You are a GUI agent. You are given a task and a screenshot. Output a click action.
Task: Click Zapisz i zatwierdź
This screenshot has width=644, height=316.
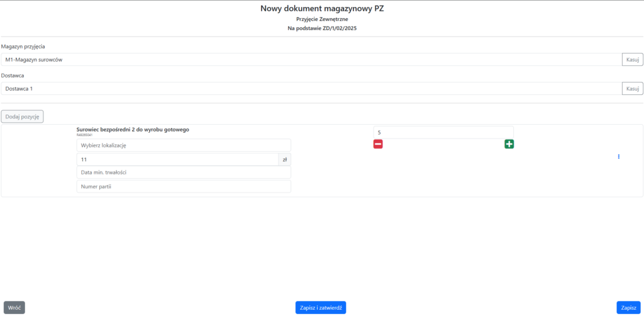coord(321,307)
